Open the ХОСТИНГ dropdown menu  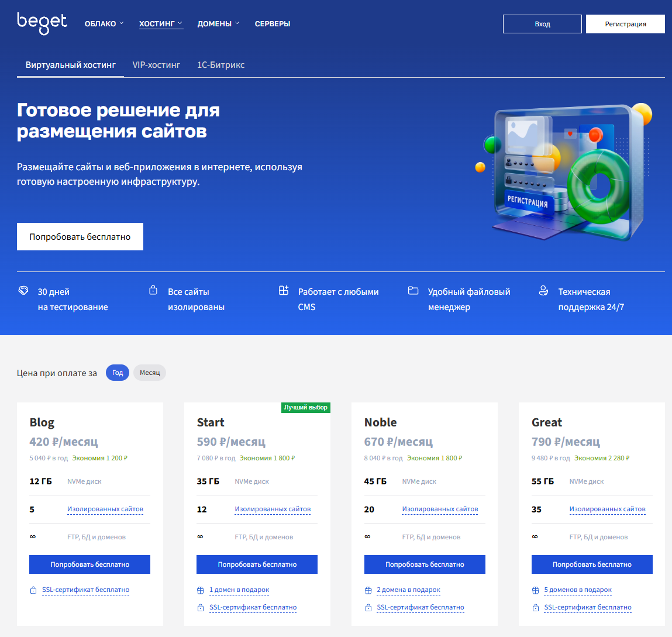pyautogui.click(x=161, y=24)
